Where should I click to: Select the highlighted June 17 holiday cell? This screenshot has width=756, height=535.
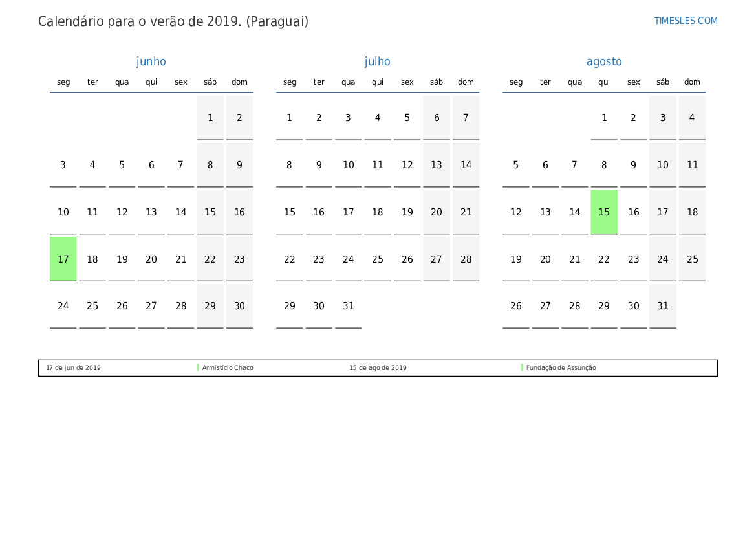63,259
